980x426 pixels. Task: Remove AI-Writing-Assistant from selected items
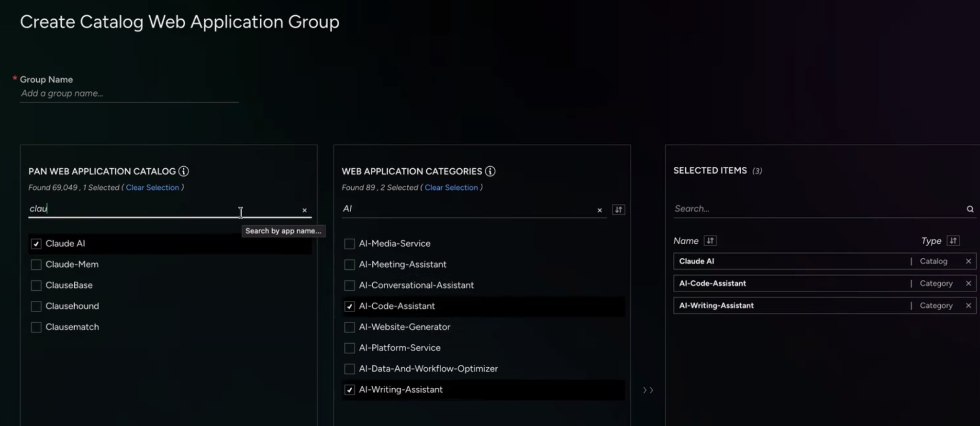(969, 306)
